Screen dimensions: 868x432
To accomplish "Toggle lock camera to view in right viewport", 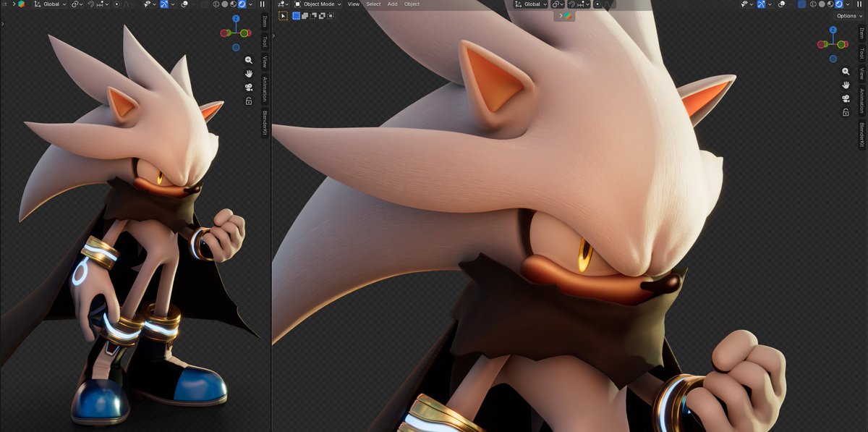I will [846, 112].
